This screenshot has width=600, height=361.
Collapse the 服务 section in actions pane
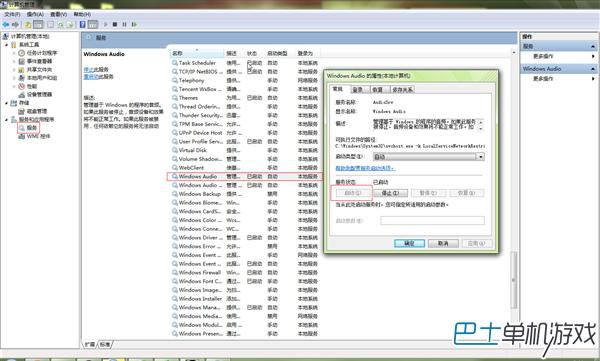(593, 46)
